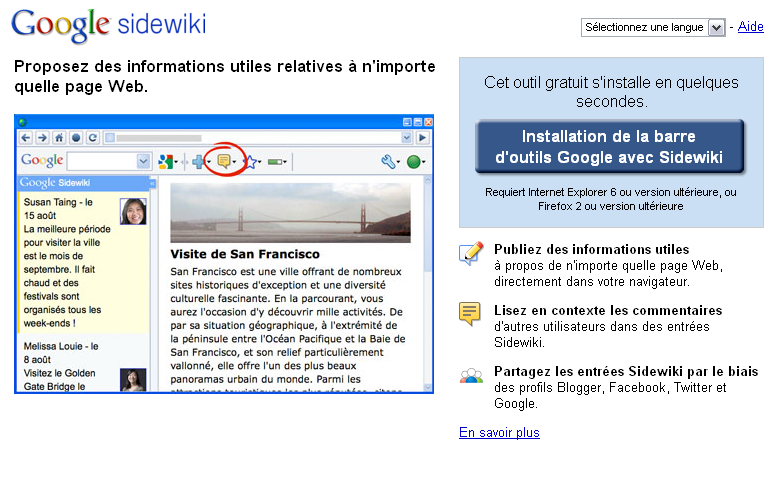Screen dimensions: 772x483
Task: Click Installation de la barre d'outils Google button
Action: point(609,146)
